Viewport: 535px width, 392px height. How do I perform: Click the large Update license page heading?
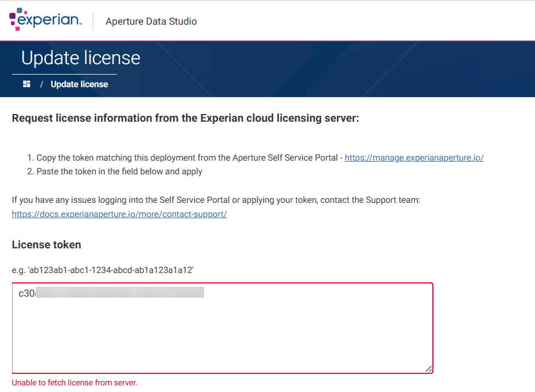81,58
